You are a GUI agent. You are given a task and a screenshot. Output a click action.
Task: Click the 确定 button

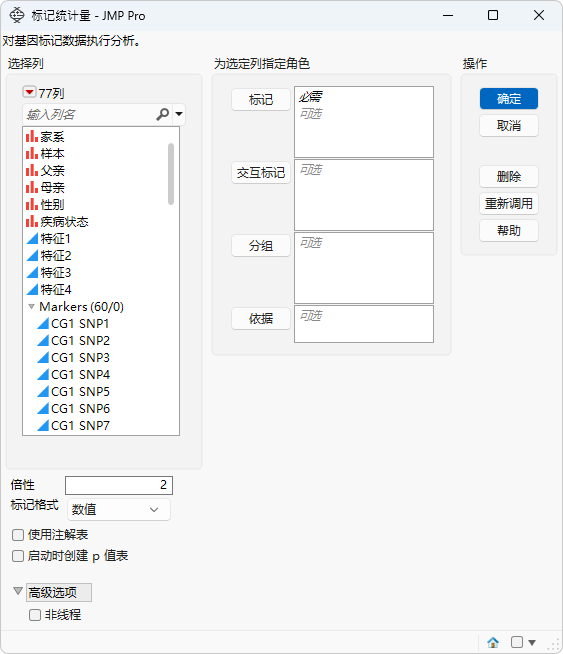509,99
